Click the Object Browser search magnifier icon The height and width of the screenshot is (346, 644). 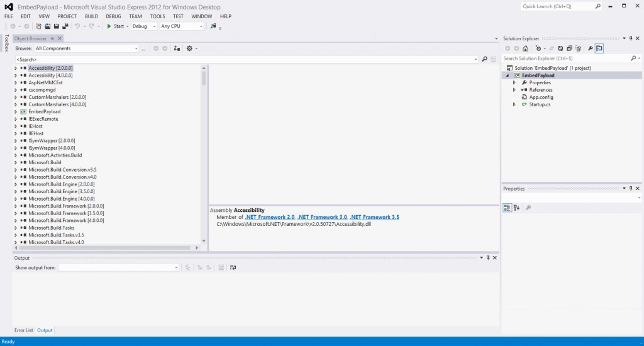[485, 59]
